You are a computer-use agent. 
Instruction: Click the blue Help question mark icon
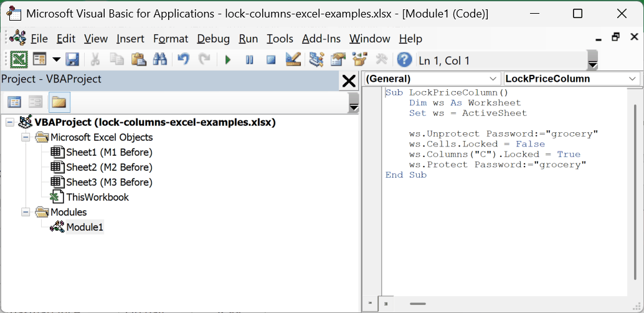pos(405,60)
